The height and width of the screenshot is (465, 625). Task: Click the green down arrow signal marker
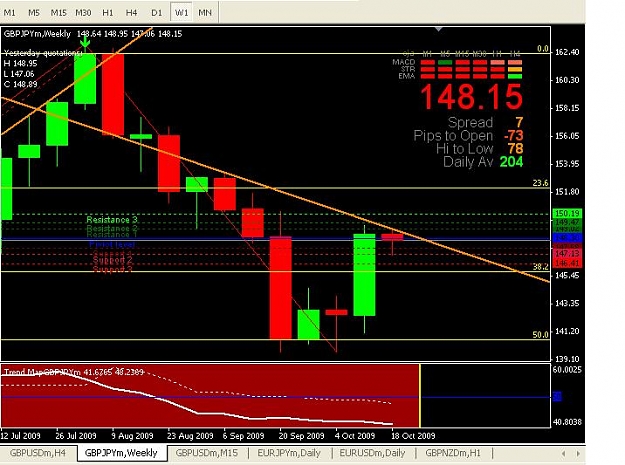85,42
